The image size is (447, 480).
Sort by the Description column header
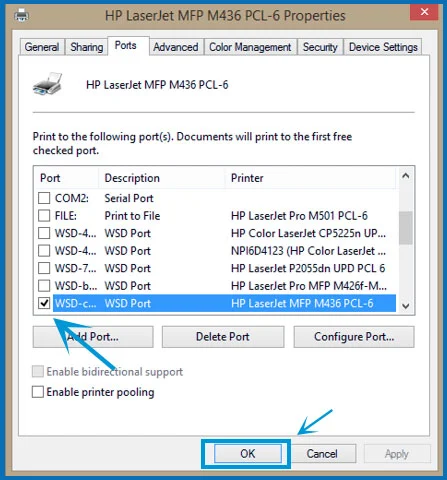pyautogui.click(x=162, y=178)
